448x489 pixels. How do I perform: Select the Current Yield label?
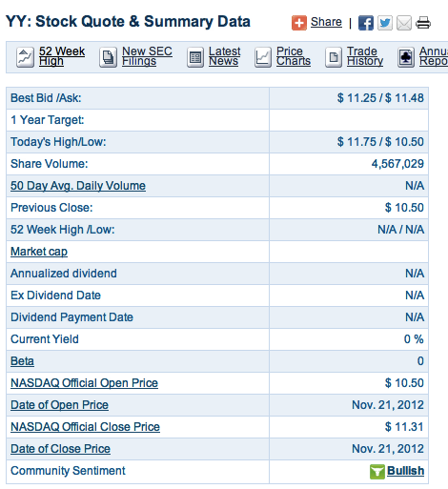(x=45, y=339)
